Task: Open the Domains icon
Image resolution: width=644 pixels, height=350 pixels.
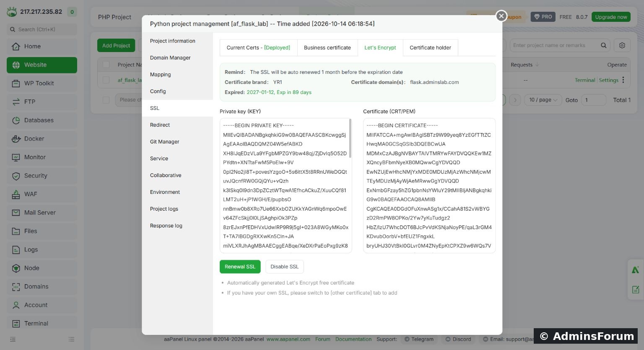Action: coord(16,287)
